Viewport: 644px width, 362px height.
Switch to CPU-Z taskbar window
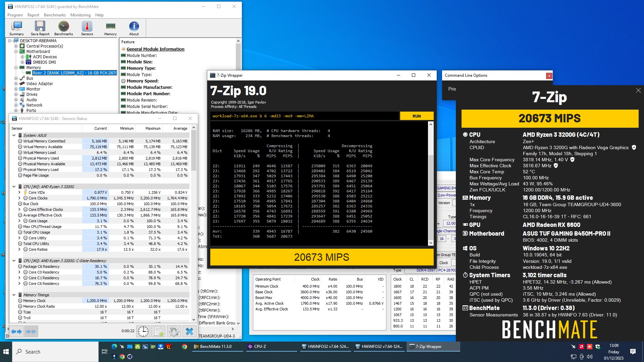pos(271,347)
